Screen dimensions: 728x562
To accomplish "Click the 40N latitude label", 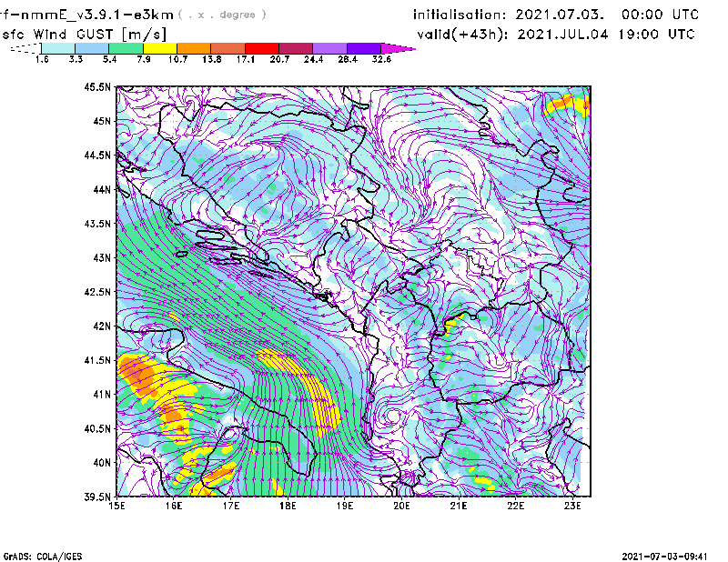I will (102, 463).
